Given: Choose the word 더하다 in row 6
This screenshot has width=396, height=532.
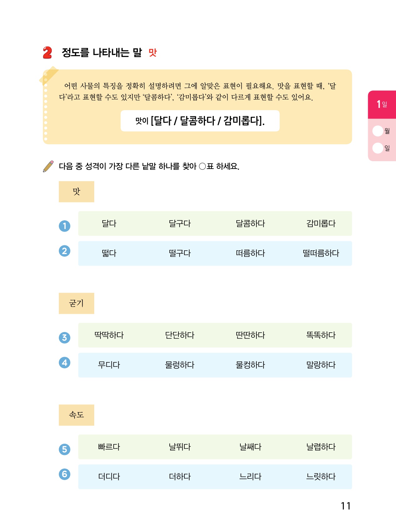Looking at the screenshot, I should click(x=180, y=477).
